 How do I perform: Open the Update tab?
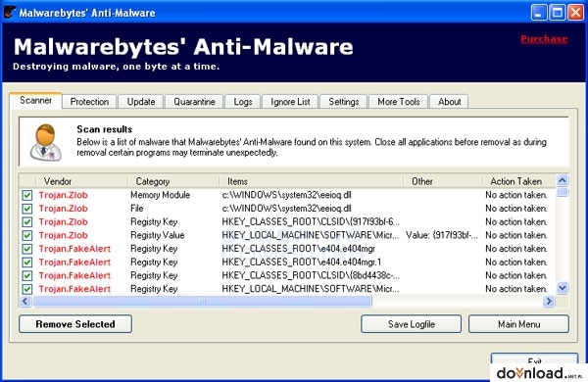140,102
